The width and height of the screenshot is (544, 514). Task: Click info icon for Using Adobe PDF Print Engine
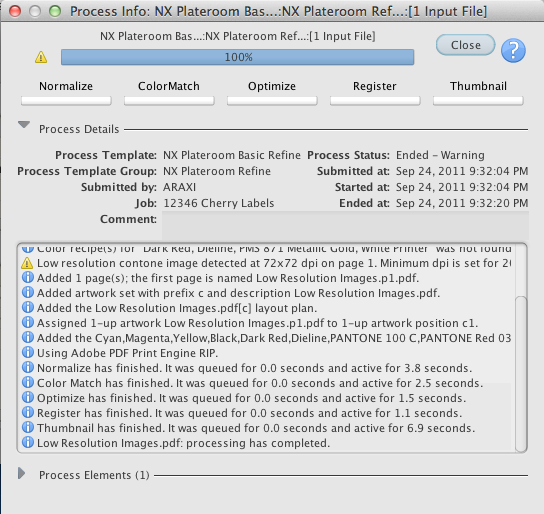click(x=28, y=352)
